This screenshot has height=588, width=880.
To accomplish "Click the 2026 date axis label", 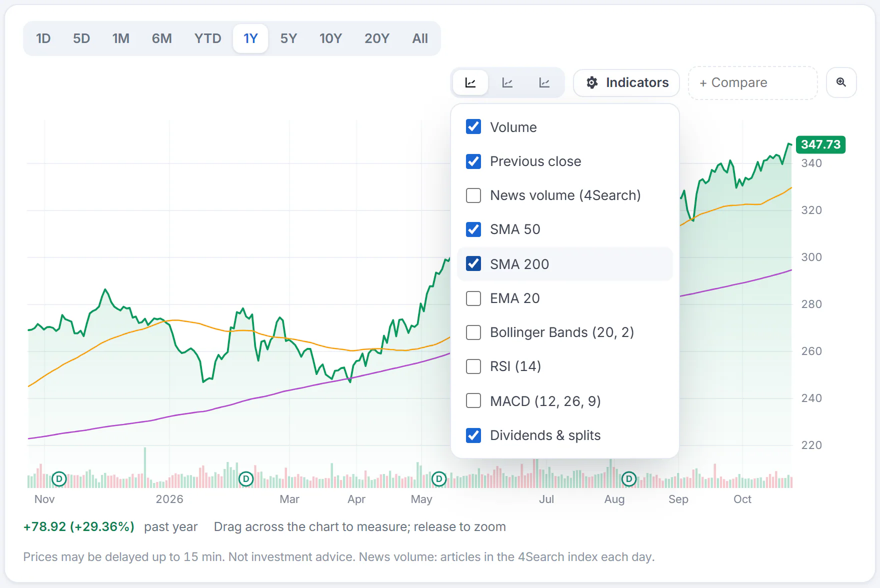I will [x=169, y=499].
